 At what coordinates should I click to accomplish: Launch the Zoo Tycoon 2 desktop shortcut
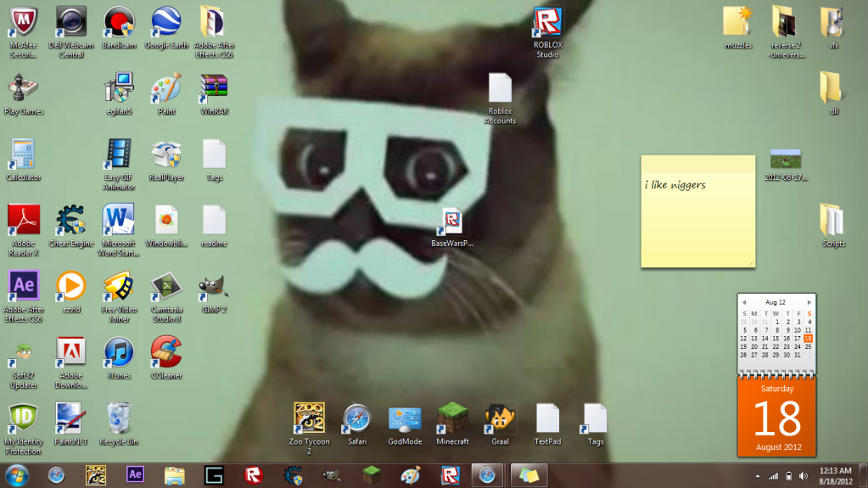coord(310,429)
